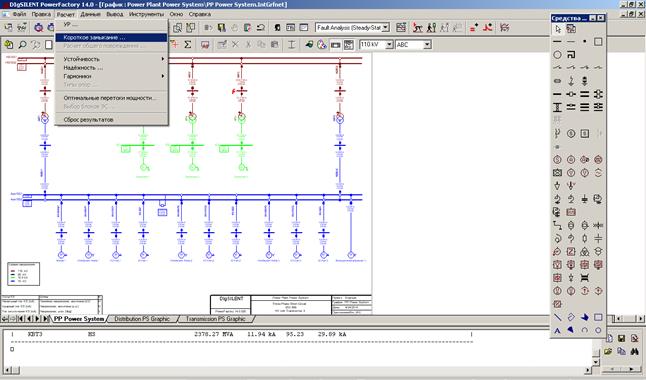This screenshot has height=380, width=646.
Task: Click the color palette toolbar icon
Action: [322, 45]
